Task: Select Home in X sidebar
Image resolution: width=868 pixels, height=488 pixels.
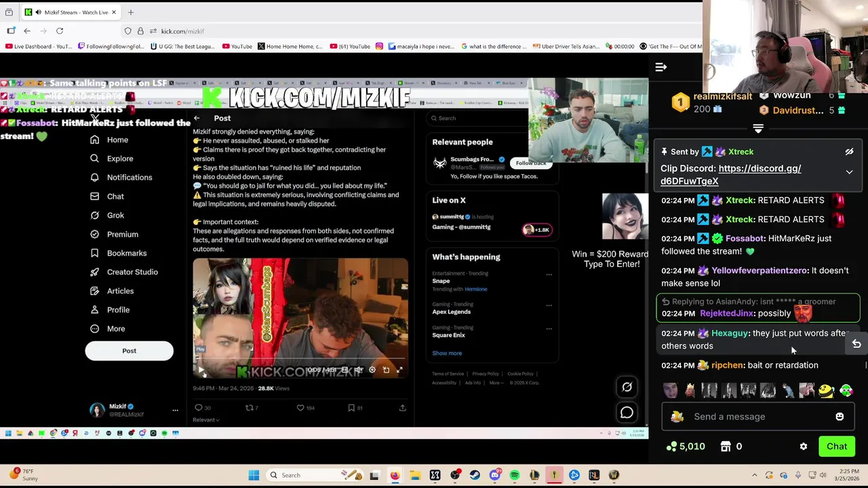Action: tap(109, 140)
